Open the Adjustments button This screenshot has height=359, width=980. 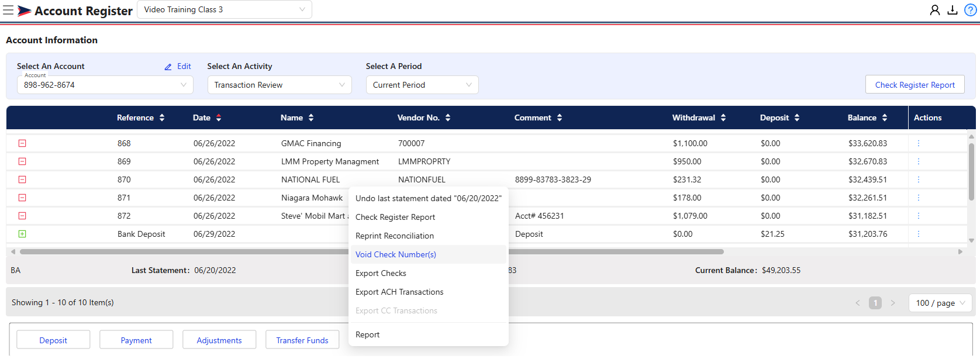click(x=219, y=340)
